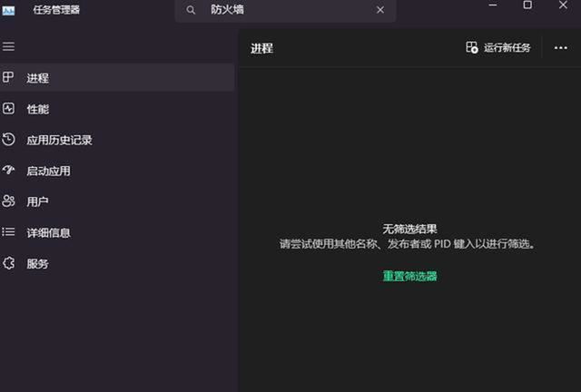
Task: Open 应用历史记录 page
Action: click(117, 140)
